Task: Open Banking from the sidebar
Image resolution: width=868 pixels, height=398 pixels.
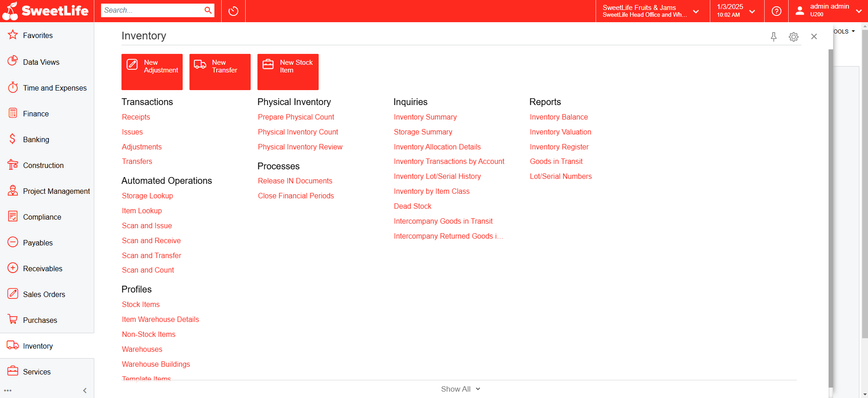Action: pos(36,139)
